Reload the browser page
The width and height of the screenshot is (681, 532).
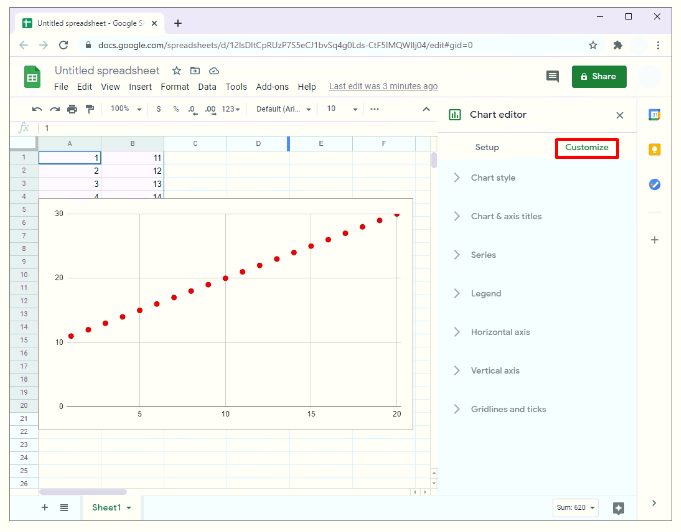(63, 45)
